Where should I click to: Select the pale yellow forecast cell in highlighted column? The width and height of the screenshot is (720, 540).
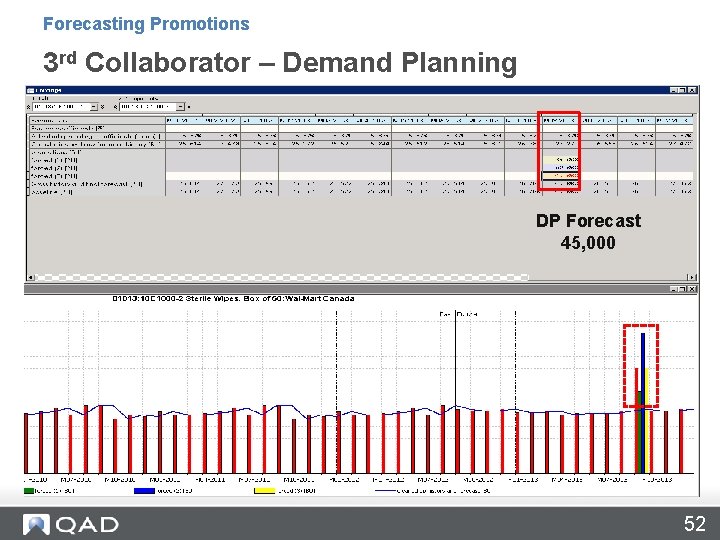(561, 160)
